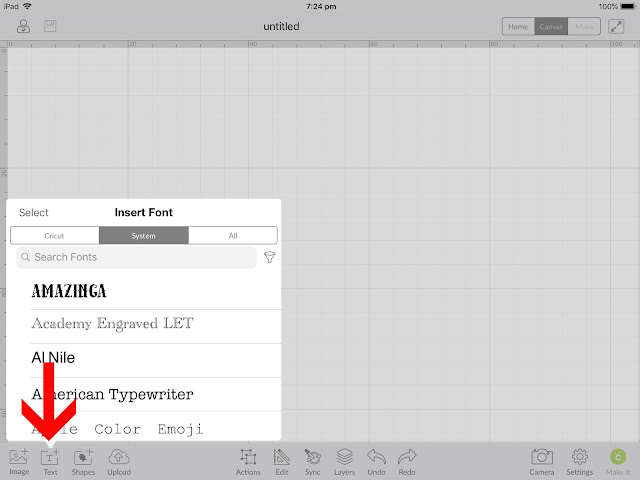Tap the Undo arrow
Image resolution: width=640 pixels, height=480 pixels.
click(376, 462)
